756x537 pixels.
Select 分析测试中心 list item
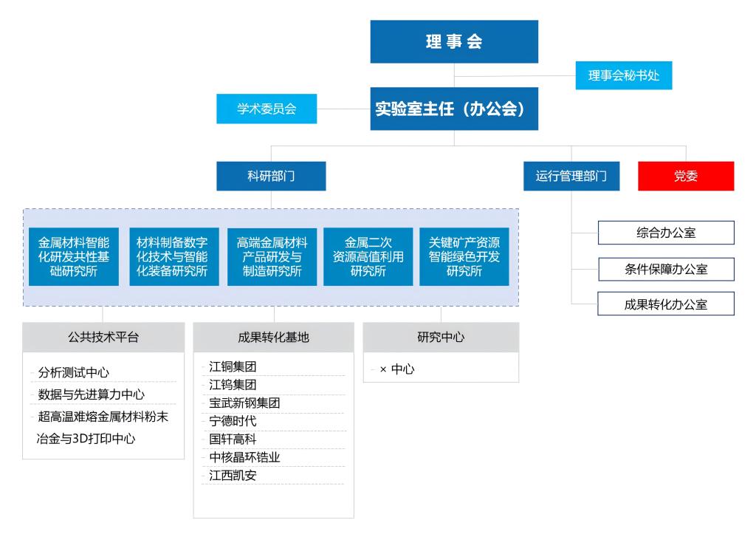[x=74, y=372]
